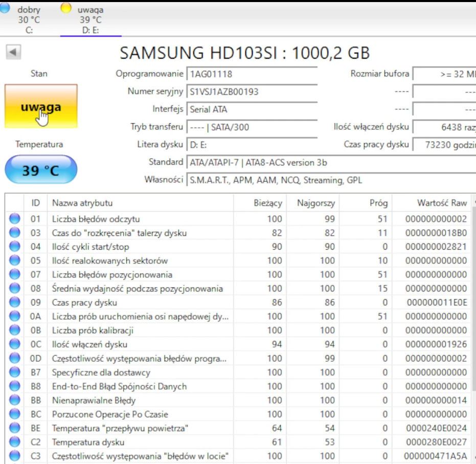Viewport: 476px width, 464px height.
Task: Sort by Bieżący column header
Action: click(260, 203)
